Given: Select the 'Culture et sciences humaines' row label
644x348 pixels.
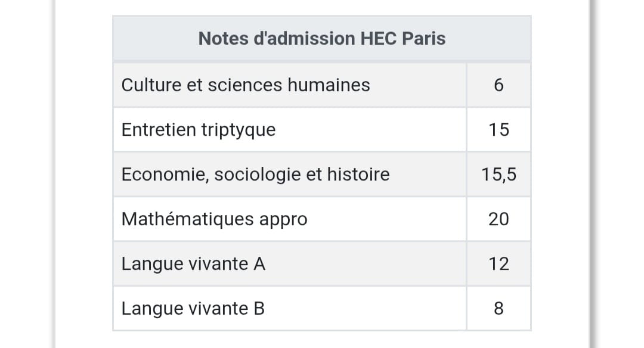Looking at the screenshot, I should [x=246, y=85].
